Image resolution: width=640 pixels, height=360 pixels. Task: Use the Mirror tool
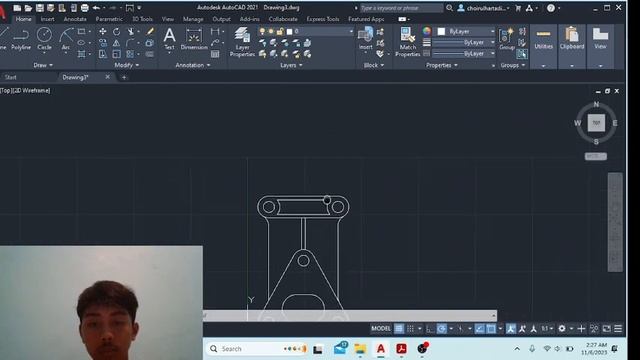116,42
